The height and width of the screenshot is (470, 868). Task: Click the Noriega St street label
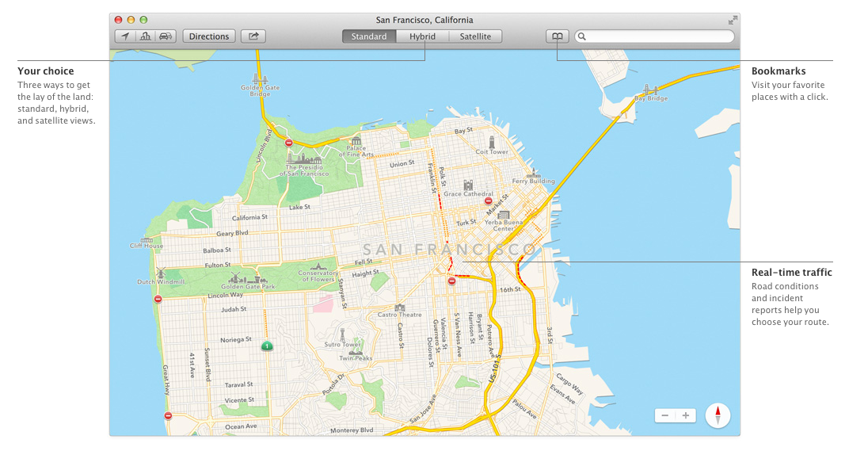[x=236, y=339]
